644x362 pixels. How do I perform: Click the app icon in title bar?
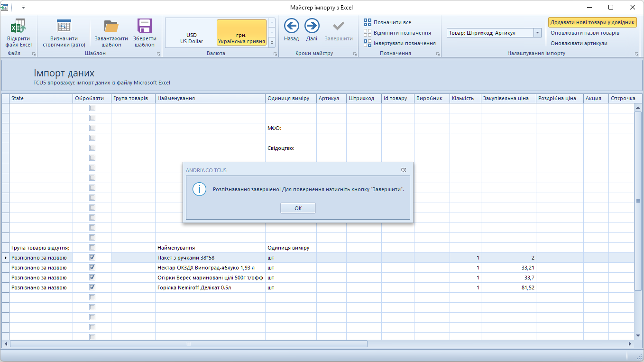4,7
